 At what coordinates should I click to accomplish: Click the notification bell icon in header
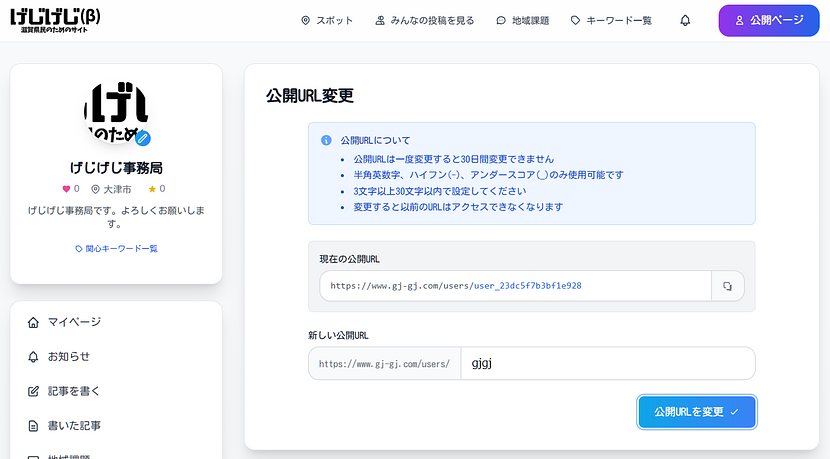[x=685, y=20]
